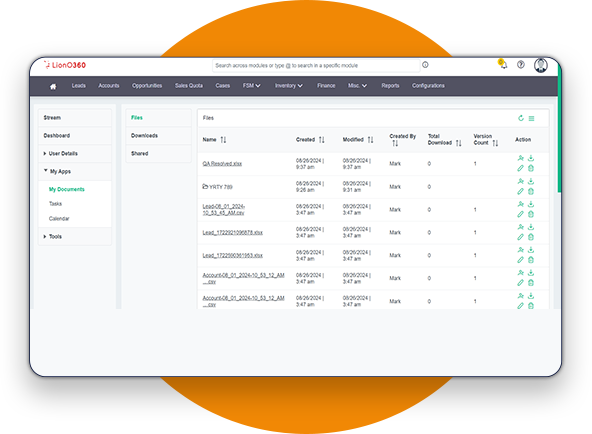Sort files by Created By column
This screenshot has height=434, width=592.
pyautogui.click(x=395, y=143)
